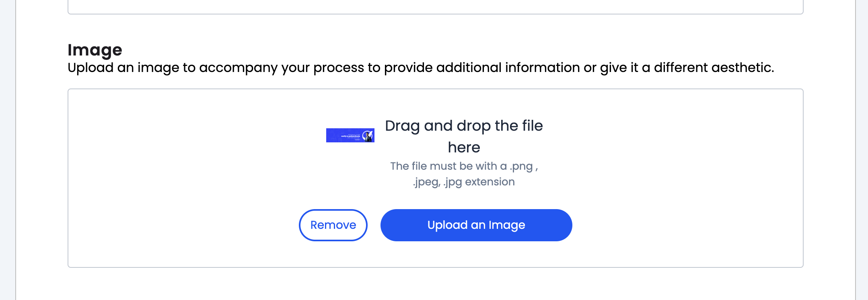Image resolution: width=868 pixels, height=300 pixels.
Task: Click the ".png" extension text
Action: pos(521,166)
